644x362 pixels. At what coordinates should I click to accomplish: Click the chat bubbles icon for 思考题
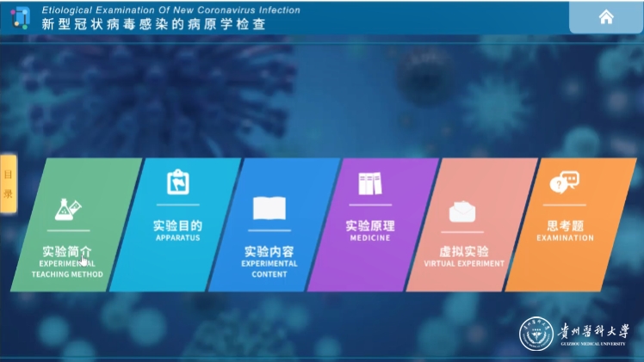pyautogui.click(x=565, y=182)
